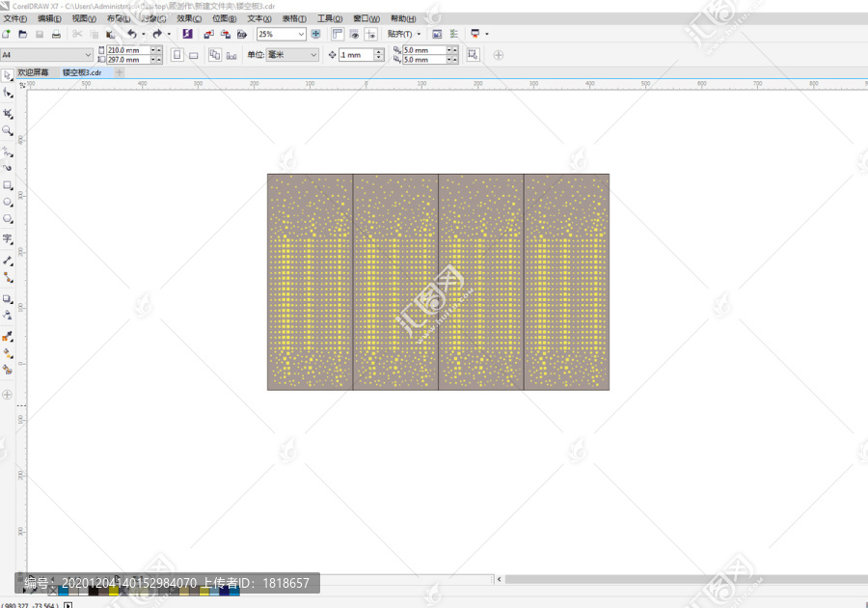Toggle Show guidelines button
868x608 pixels.
click(x=371, y=34)
